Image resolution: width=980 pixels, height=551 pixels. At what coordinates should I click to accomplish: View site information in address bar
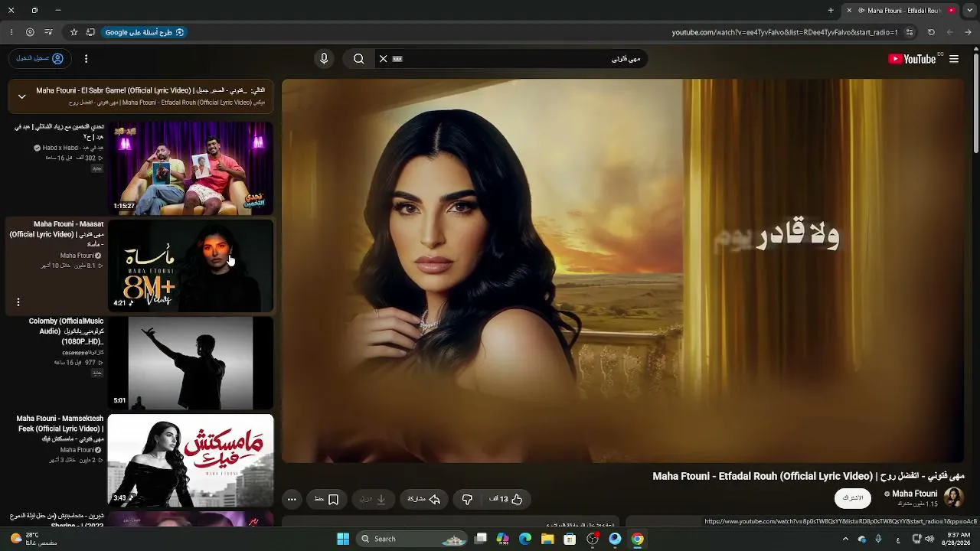[910, 32]
